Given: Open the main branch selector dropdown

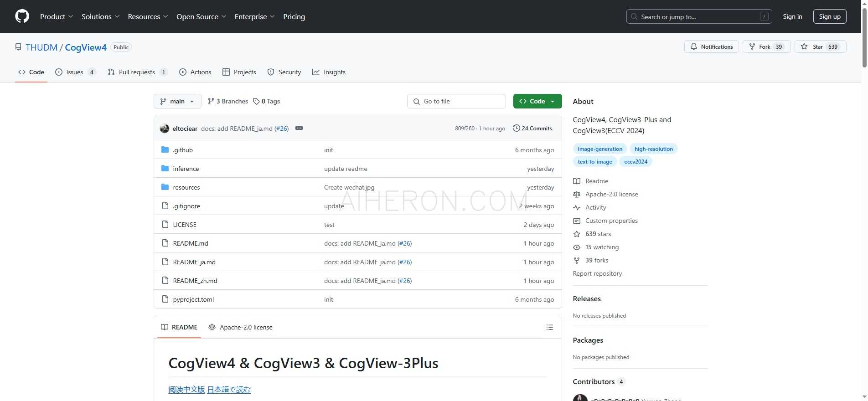Looking at the screenshot, I should point(177,101).
